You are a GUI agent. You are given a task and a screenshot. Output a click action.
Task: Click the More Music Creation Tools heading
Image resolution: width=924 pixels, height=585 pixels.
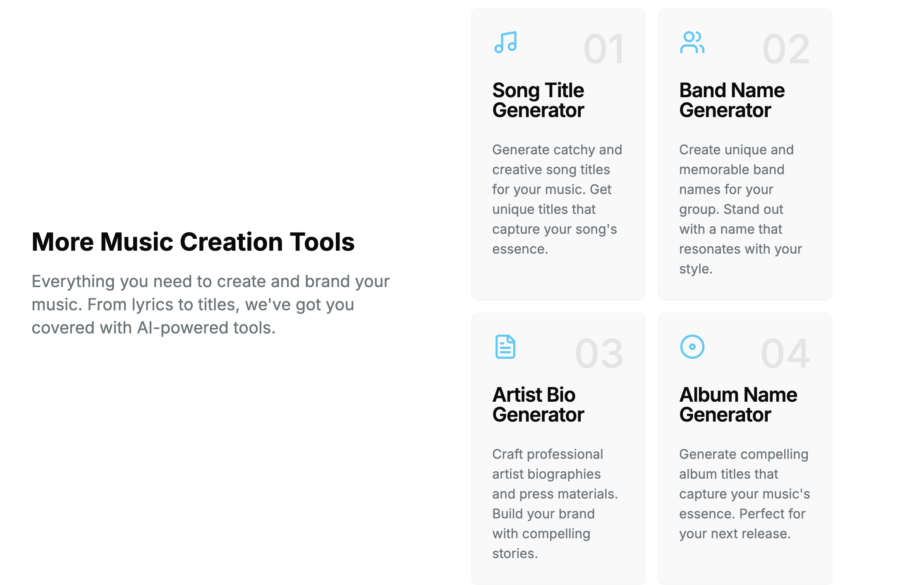[193, 242]
